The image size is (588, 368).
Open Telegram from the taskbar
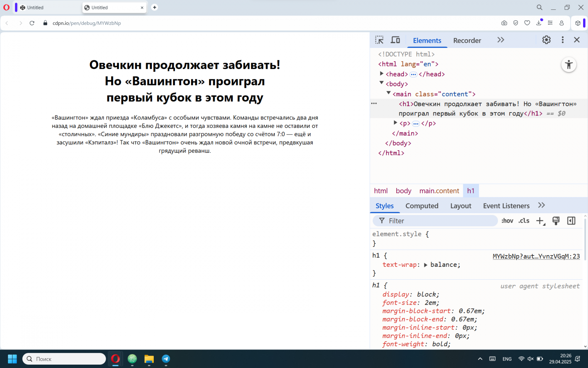click(x=166, y=359)
